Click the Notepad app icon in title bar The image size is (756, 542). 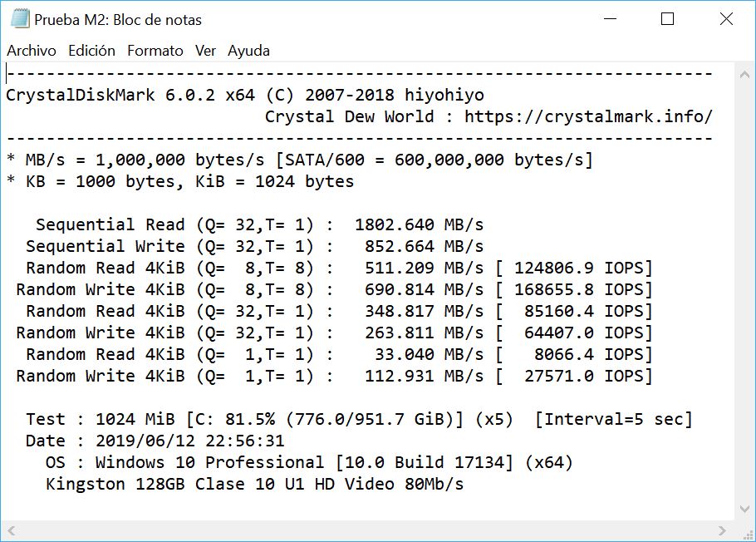pyautogui.click(x=19, y=19)
